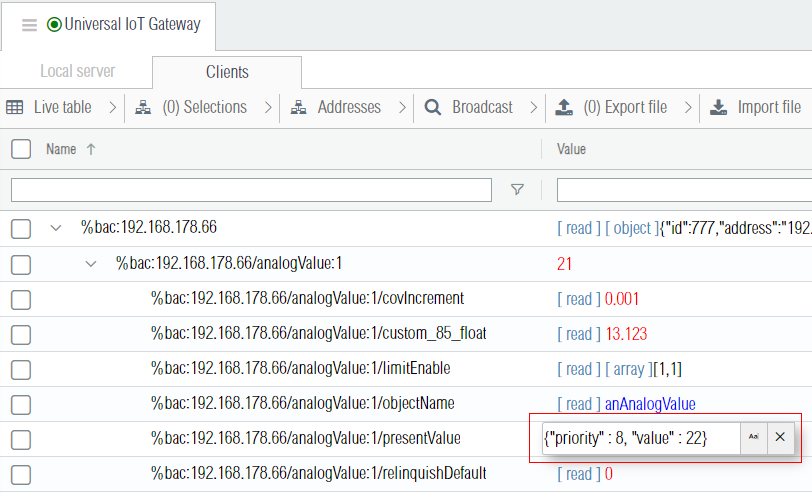Screen dimensions: 812x494
Task: Tick the checkbox for covIncrement row
Action: coord(21,299)
